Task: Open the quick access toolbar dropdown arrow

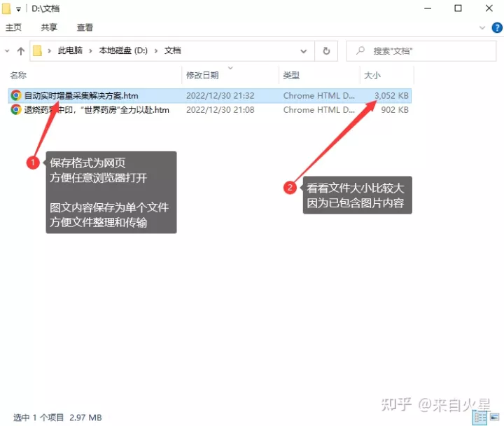Action: pos(19,9)
